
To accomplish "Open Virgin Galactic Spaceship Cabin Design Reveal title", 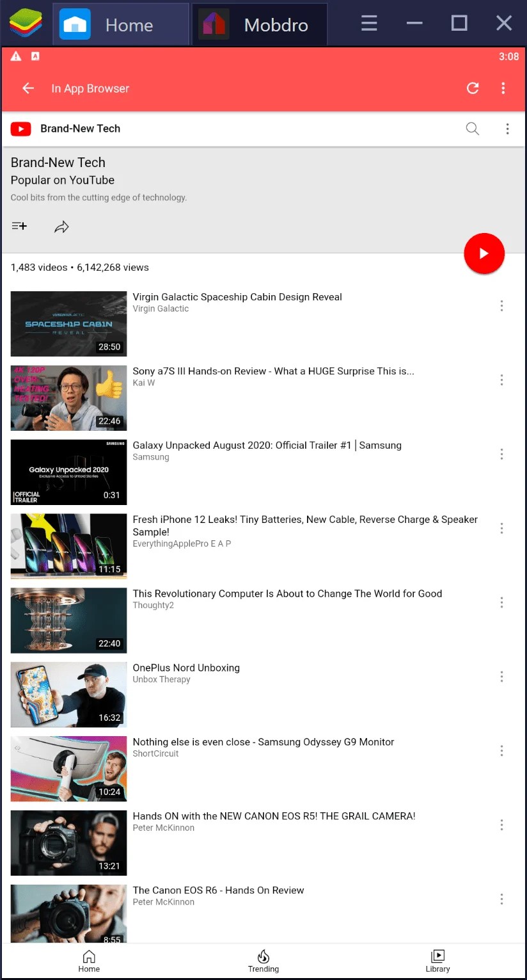I will [x=237, y=297].
